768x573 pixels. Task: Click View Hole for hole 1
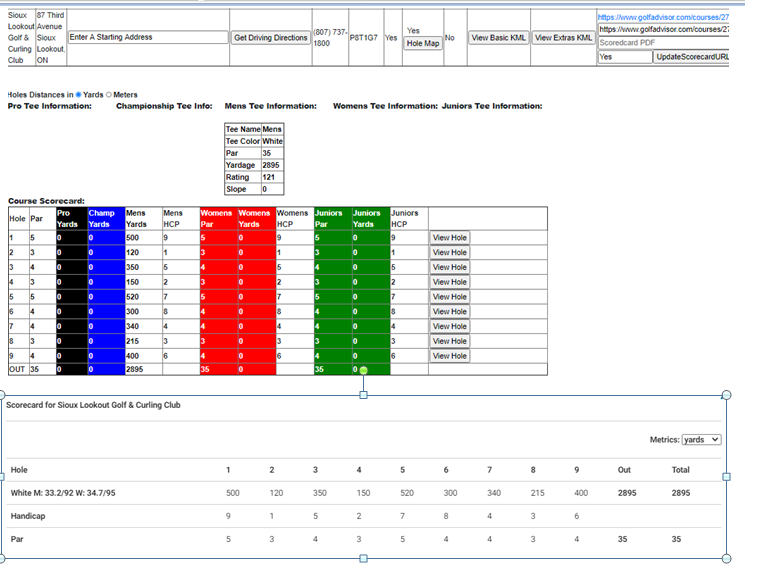pos(450,238)
